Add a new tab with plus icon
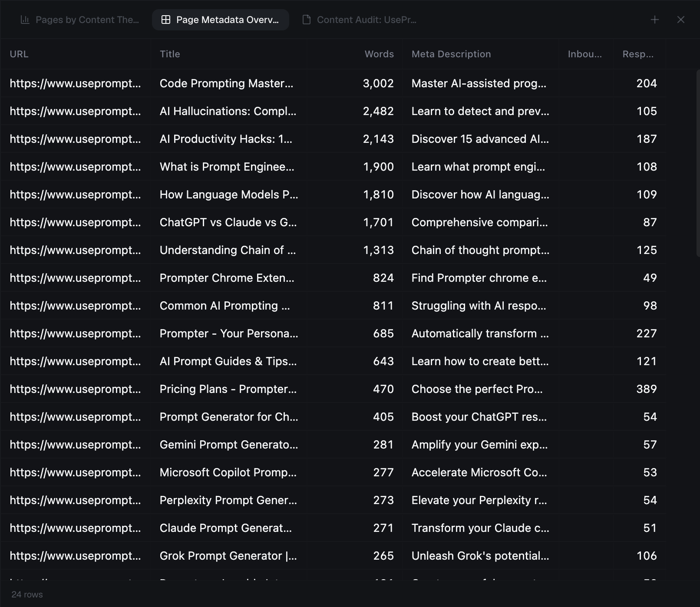The height and width of the screenshot is (607, 700). pyautogui.click(x=655, y=20)
